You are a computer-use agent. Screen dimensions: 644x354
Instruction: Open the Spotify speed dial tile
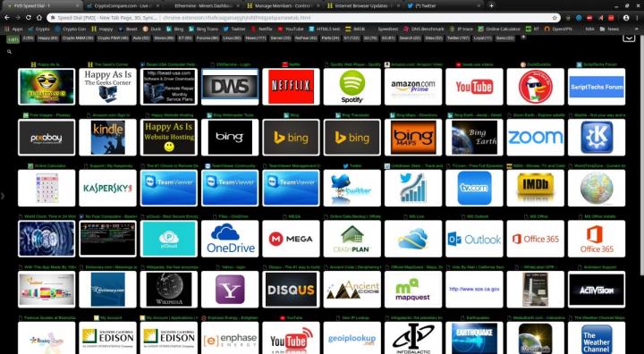coord(352,87)
